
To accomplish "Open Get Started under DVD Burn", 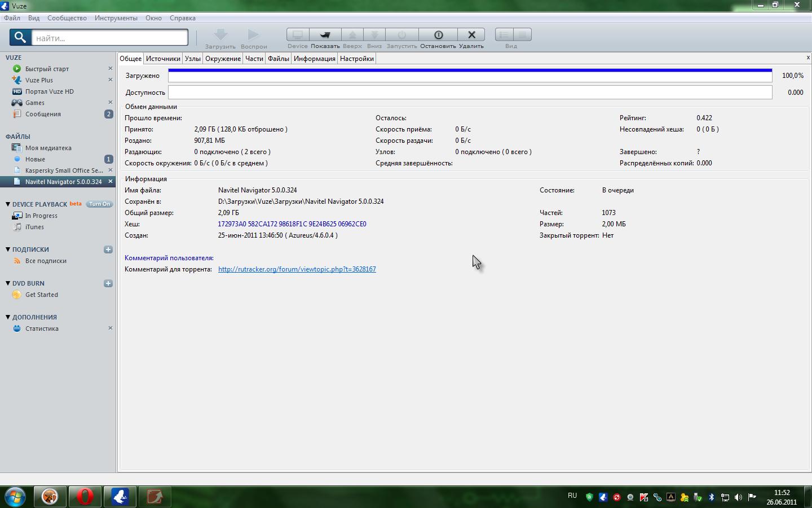I will pyautogui.click(x=42, y=295).
